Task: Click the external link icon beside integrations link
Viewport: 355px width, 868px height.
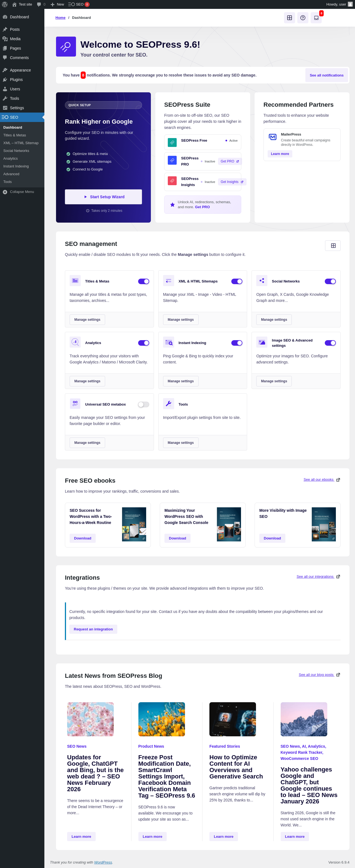Action: point(338,577)
